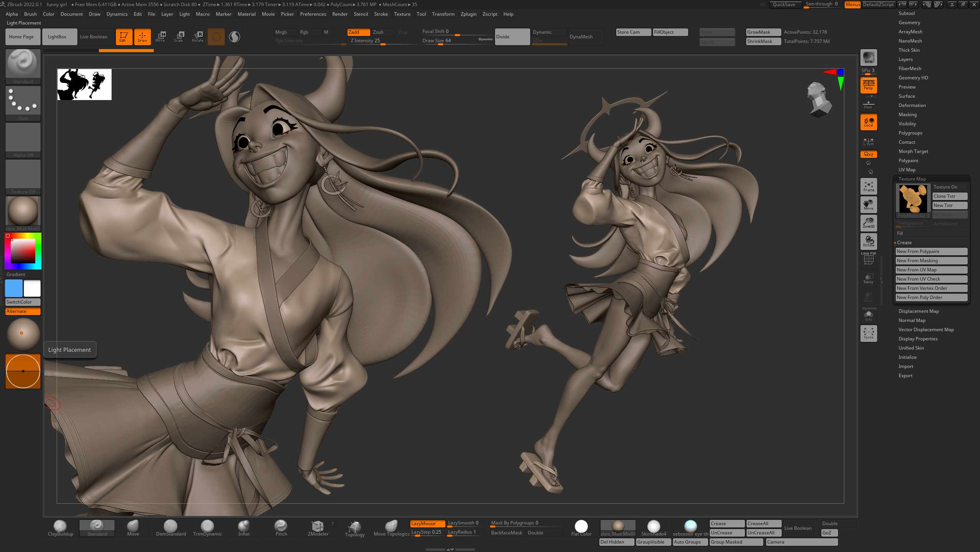
Task: Select the ClayBuildup brush
Action: (x=60, y=528)
